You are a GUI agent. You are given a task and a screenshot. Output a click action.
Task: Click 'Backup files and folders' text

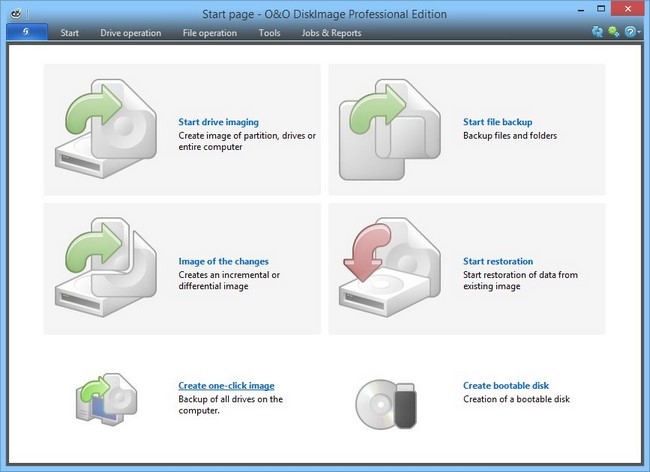[510, 136]
